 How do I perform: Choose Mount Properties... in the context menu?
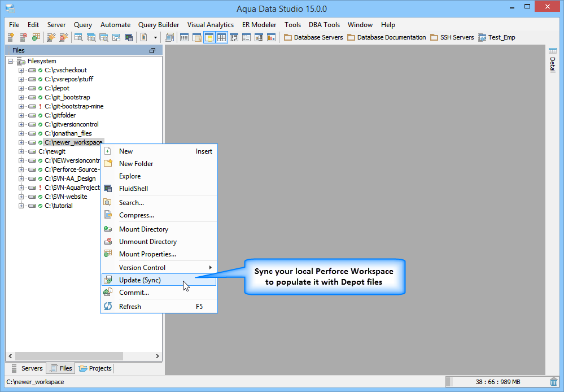(159, 254)
